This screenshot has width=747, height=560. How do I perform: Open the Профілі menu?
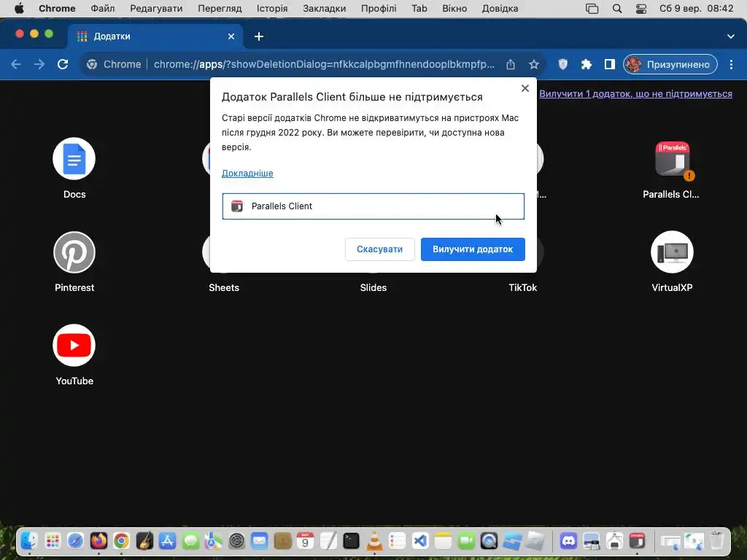pos(379,9)
